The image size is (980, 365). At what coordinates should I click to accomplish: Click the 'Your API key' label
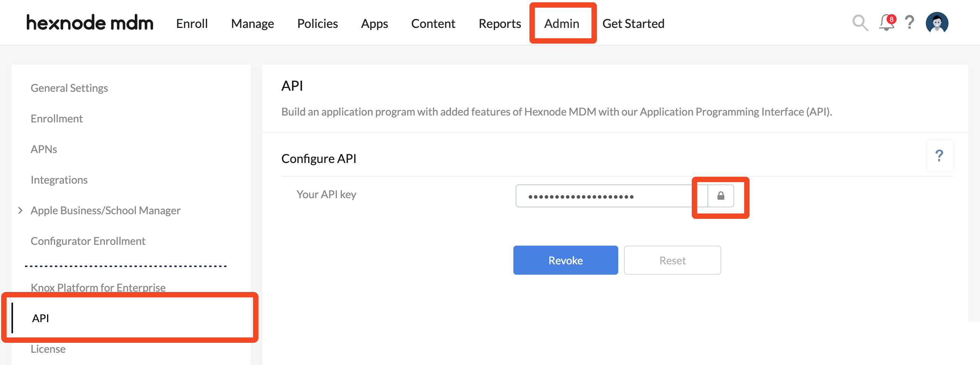(326, 194)
